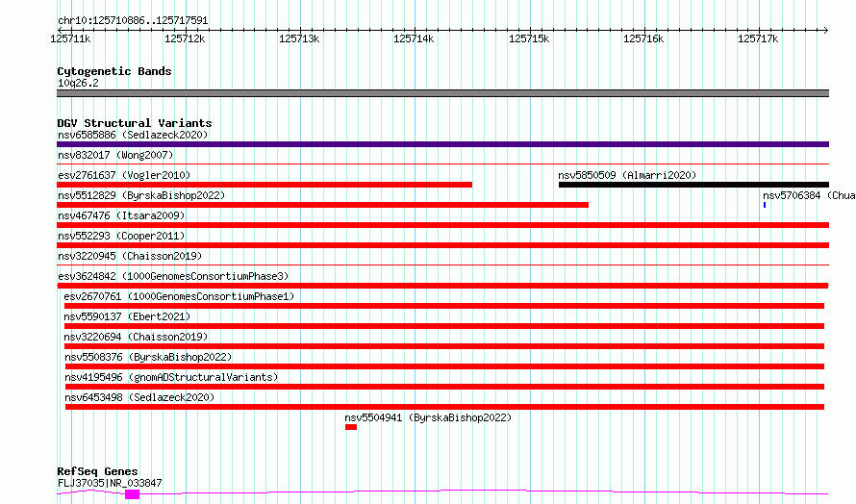The width and height of the screenshot is (856, 504).
Task: Click the 125717k ruler tick label
Action: (758, 38)
